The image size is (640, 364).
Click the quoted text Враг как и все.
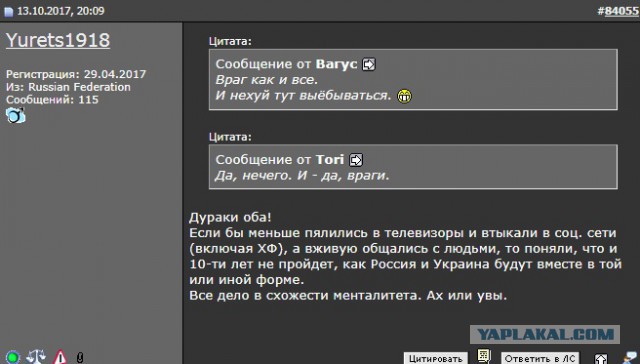pos(266,80)
